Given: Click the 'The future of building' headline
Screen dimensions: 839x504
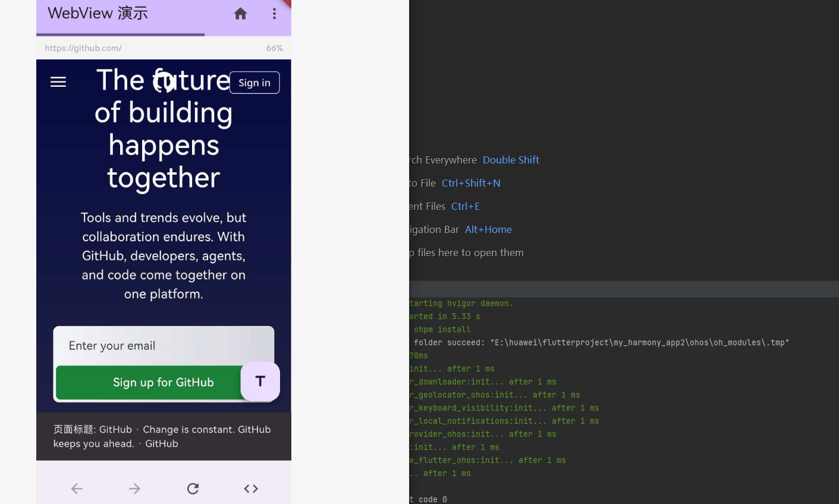Looking at the screenshot, I should pyautogui.click(x=164, y=129).
